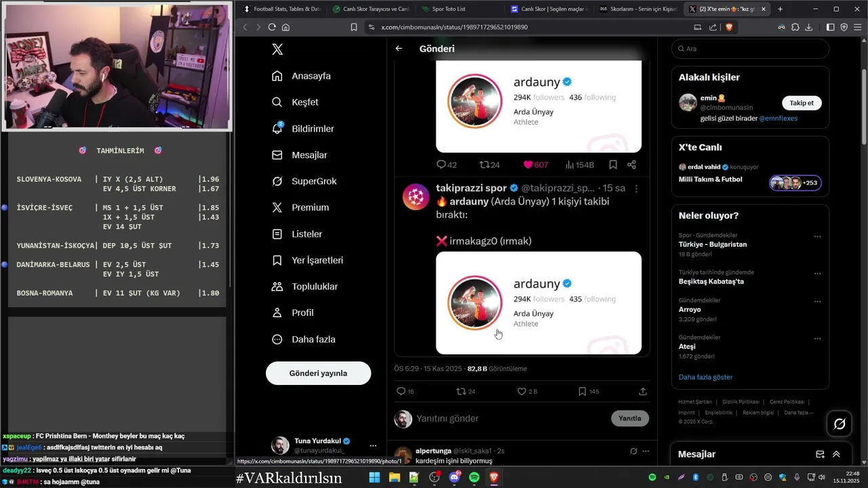Open the @emnflexes mention link
868x488 pixels.
(778, 119)
